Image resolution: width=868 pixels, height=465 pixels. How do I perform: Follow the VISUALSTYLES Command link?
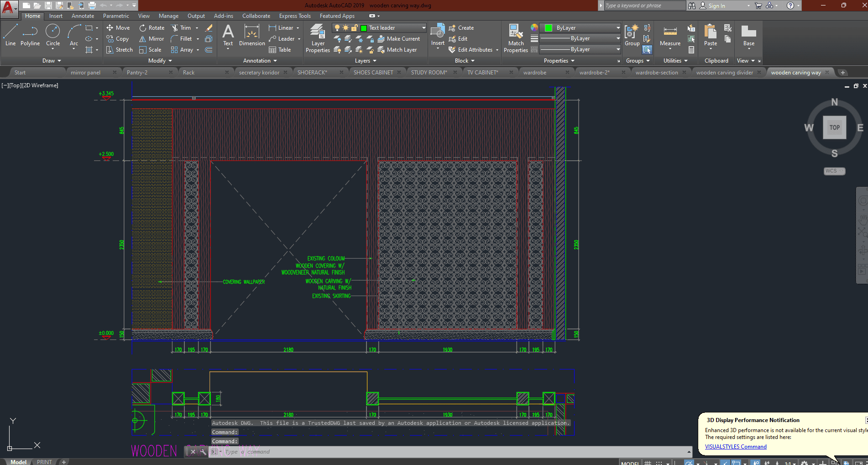(x=735, y=447)
